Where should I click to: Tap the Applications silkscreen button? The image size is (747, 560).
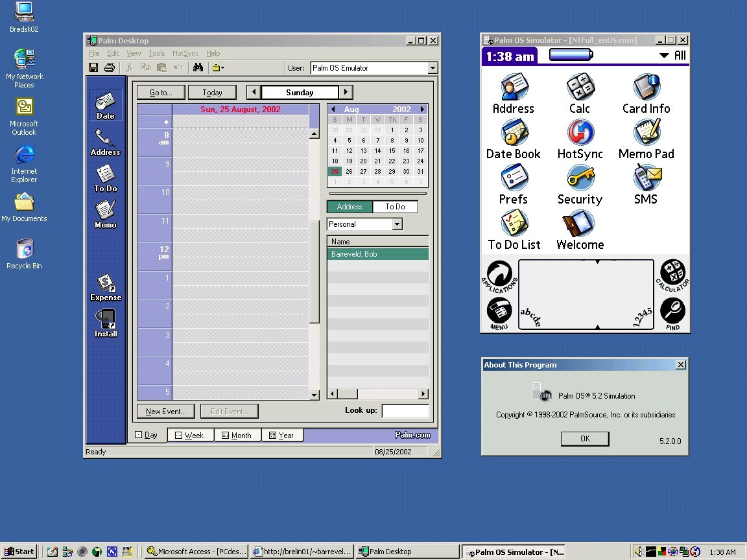tap(499, 277)
